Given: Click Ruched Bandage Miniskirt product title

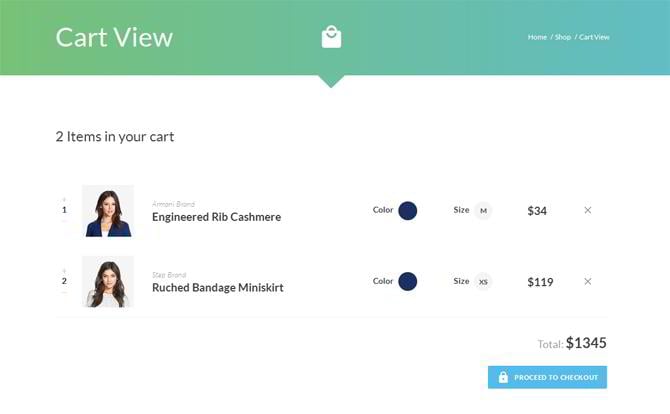Looking at the screenshot, I should [217, 288].
